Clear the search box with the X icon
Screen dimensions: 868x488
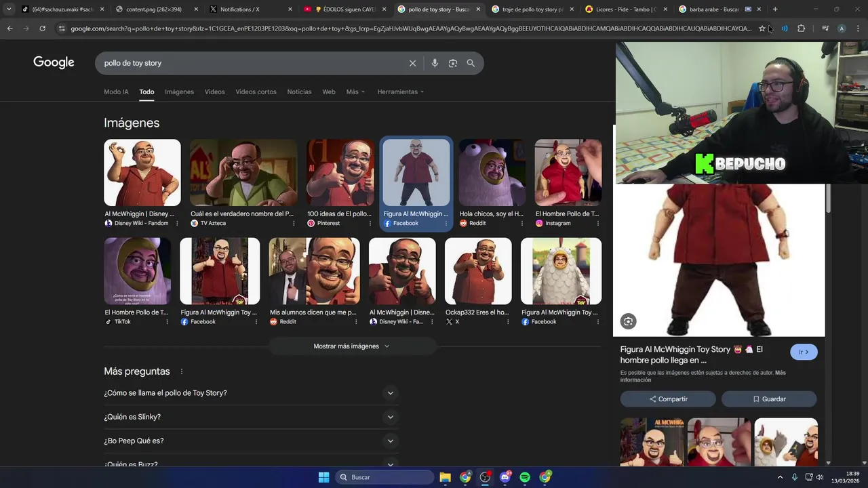click(x=412, y=63)
